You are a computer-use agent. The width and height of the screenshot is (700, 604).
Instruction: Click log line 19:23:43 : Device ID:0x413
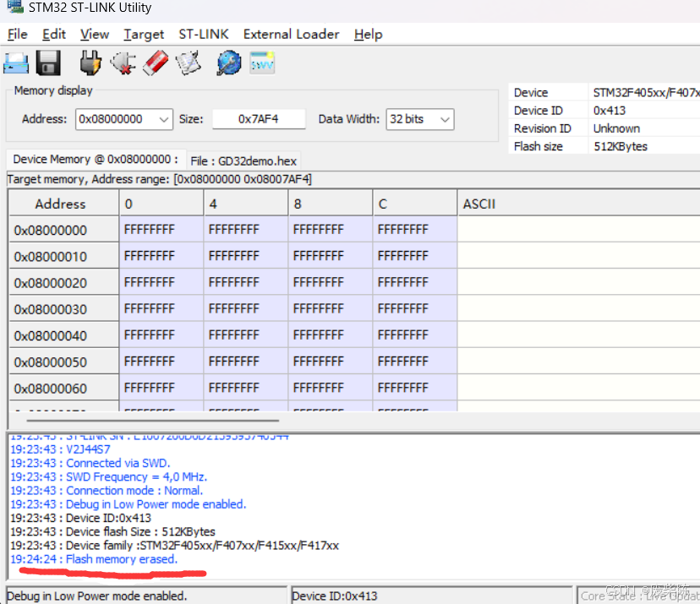click(81, 518)
